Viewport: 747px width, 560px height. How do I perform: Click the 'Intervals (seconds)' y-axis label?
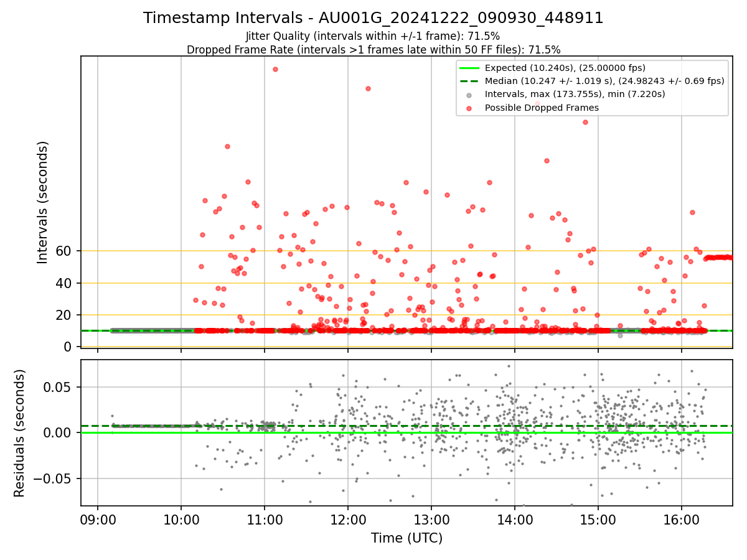[x=42, y=202]
